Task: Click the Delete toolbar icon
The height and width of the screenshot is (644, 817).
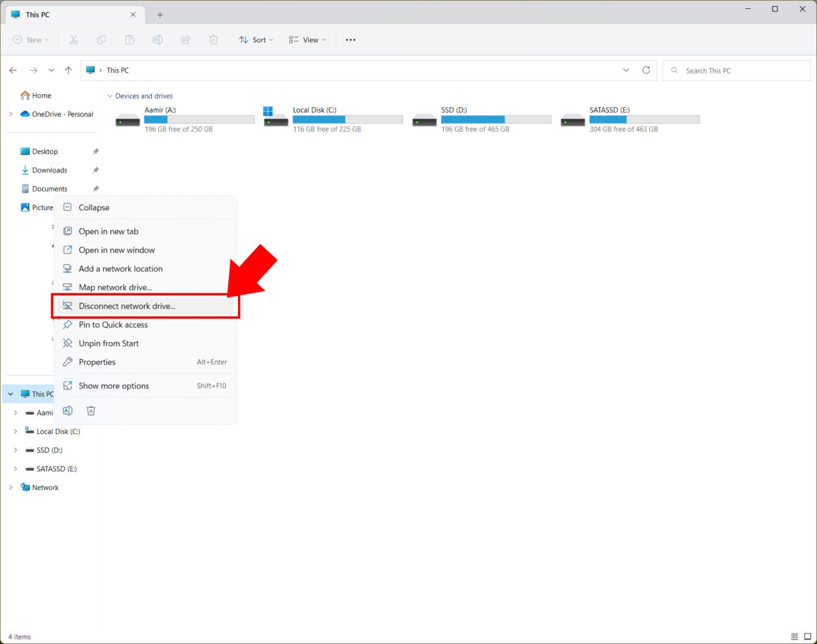Action: (213, 40)
